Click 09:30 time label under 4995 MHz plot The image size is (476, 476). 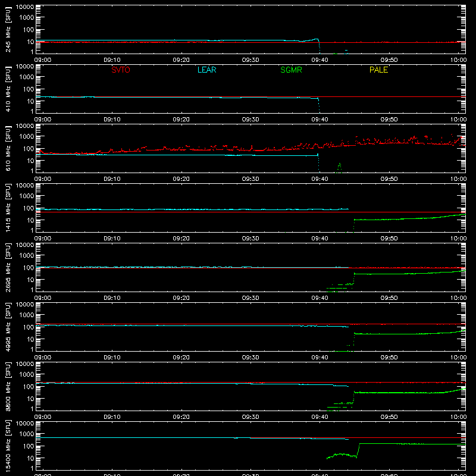pos(250,358)
